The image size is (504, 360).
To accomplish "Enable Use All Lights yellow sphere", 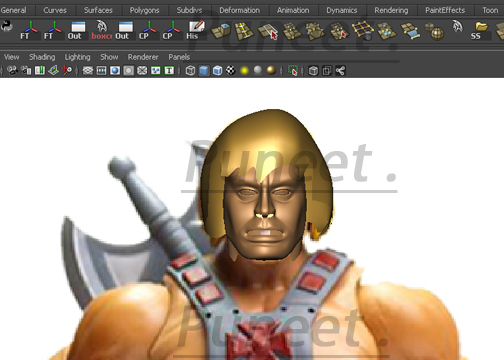I will (244, 70).
